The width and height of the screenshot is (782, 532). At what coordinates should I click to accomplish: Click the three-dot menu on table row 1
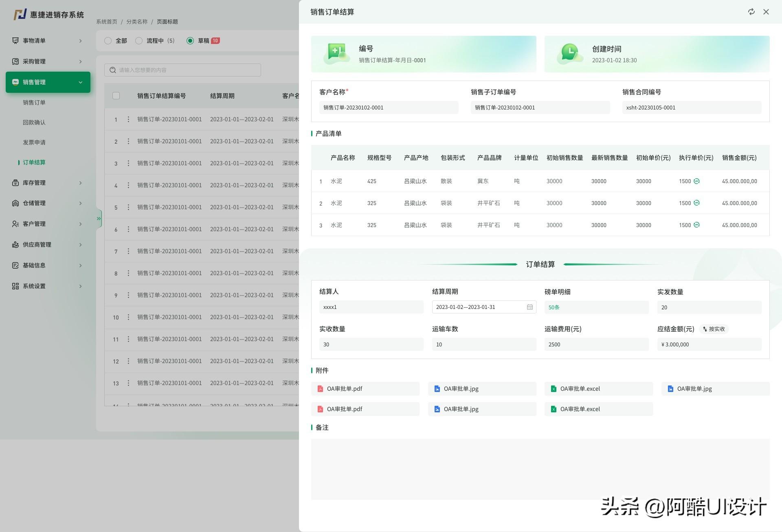pyautogui.click(x=128, y=119)
